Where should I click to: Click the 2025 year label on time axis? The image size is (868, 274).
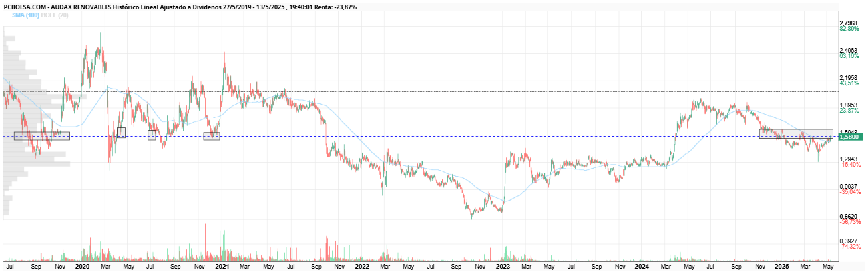(x=781, y=266)
